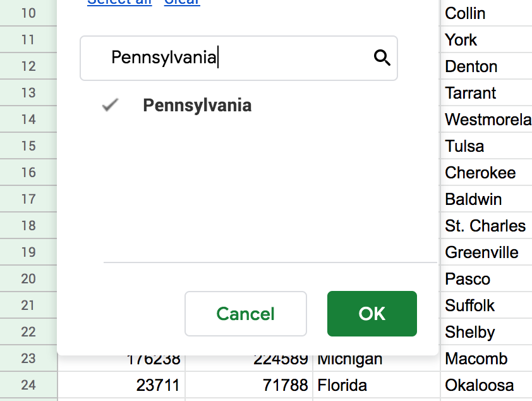This screenshot has width=532, height=401.
Task: Select the row 24 header
Action: tap(28, 385)
